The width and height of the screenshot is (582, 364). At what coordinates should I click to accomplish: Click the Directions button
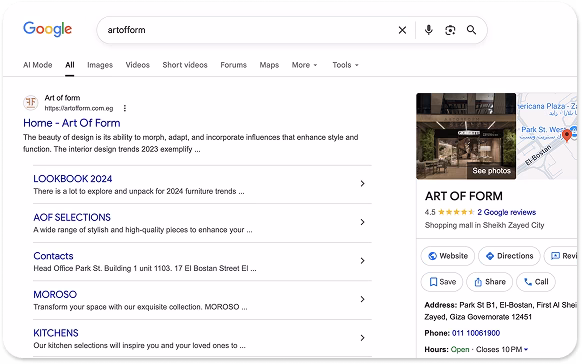(509, 256)
